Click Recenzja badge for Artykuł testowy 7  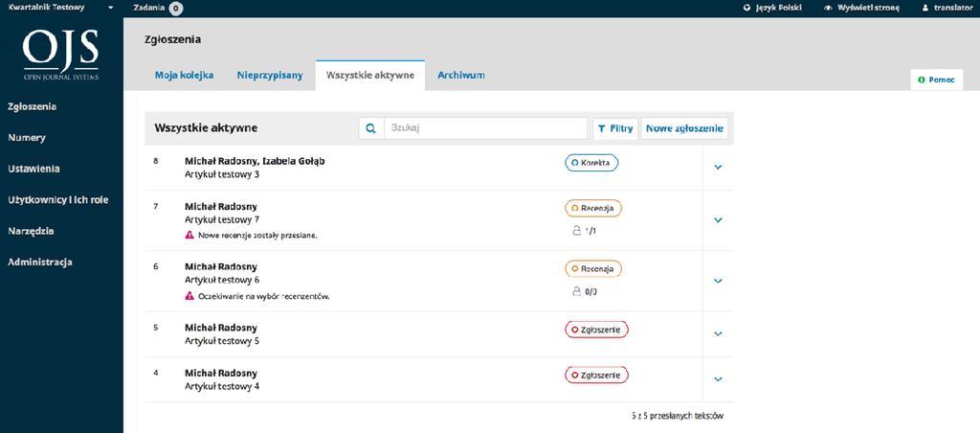(x=593, y=209)
